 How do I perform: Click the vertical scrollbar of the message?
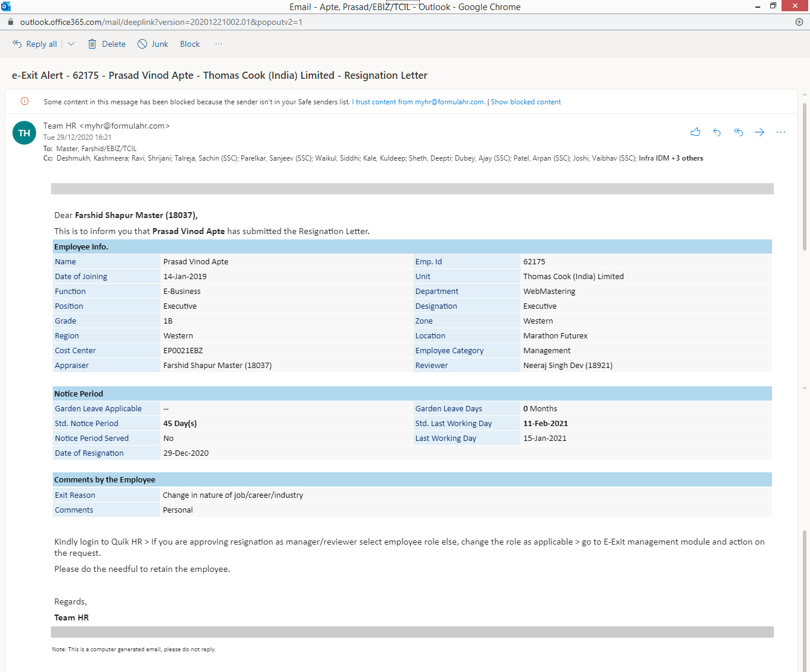tap(804, 178)
